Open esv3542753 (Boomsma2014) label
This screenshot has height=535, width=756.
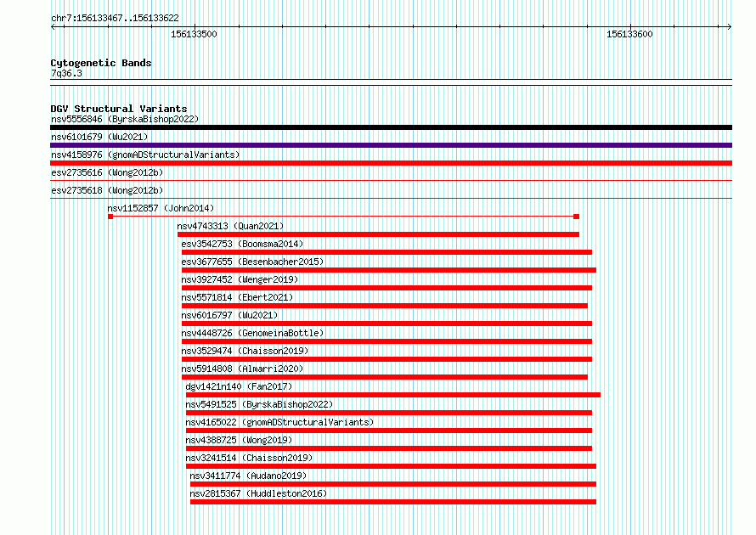pos(243,244)
